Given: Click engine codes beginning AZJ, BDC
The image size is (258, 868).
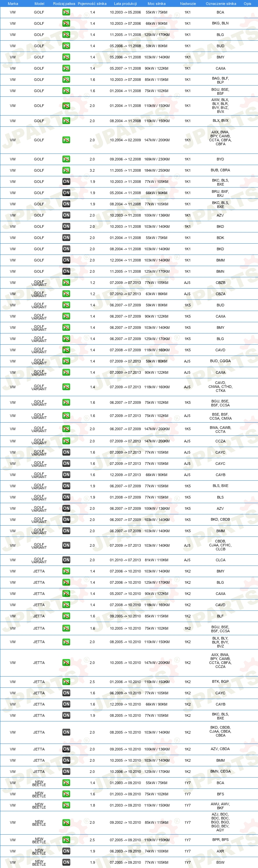Looking at the screenshot, I should tap(221, 822).
